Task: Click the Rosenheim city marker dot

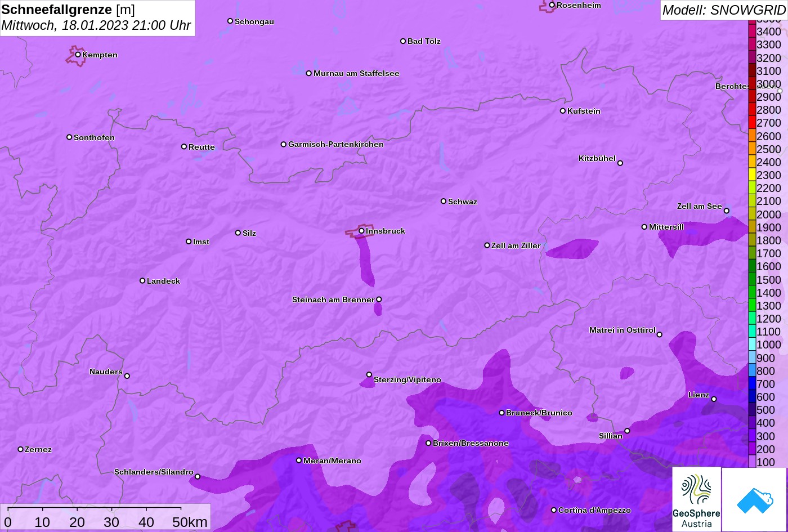Action: 552,5
